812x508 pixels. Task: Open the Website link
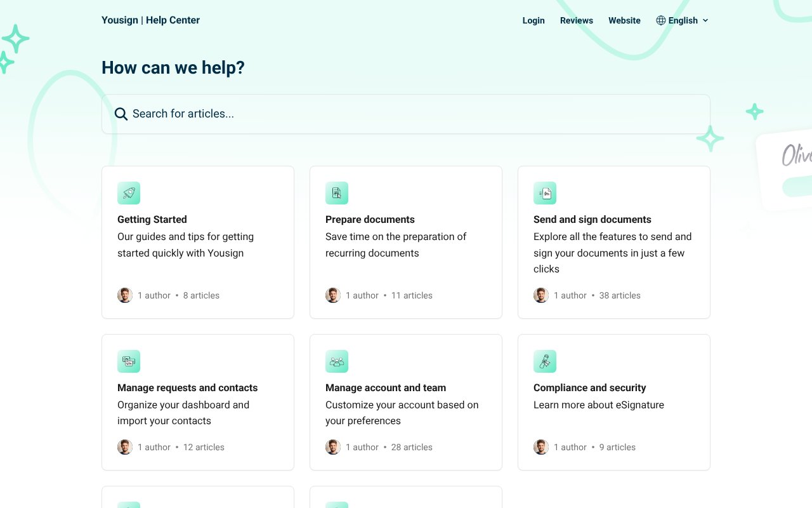(624, 20)
